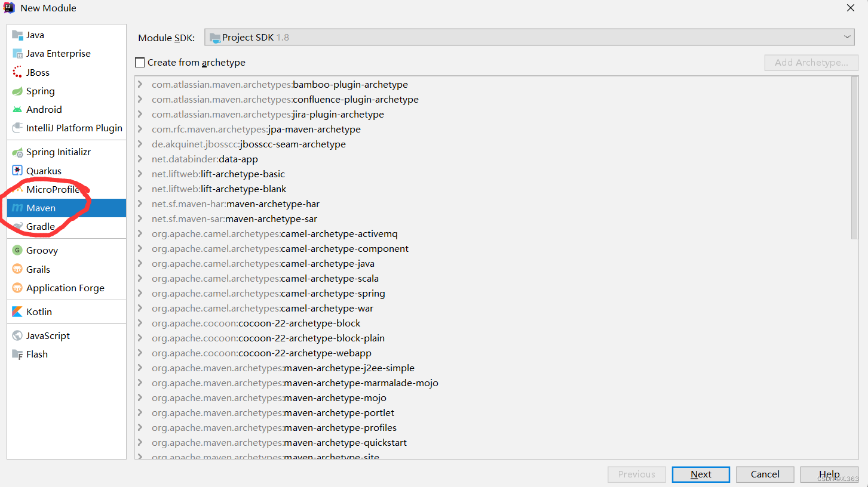Click the Java Enterprise icon
This screenshot has height=487, width=868.
17,53
